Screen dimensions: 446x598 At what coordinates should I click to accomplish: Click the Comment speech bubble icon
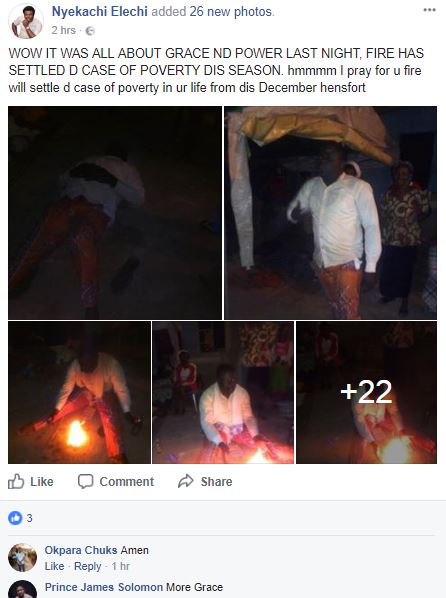coord(85,481)
